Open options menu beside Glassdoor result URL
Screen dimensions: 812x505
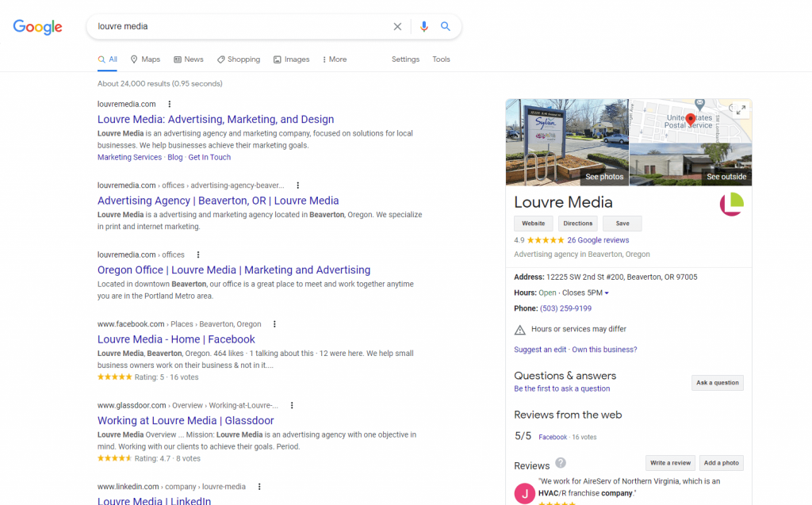pos(292,406)
